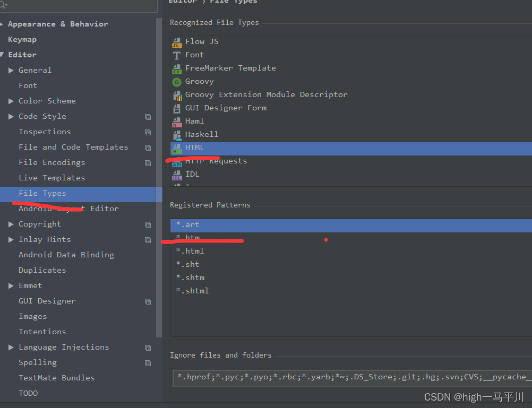Click project-level icon next to Language Injections

click(x=148, y=348)
